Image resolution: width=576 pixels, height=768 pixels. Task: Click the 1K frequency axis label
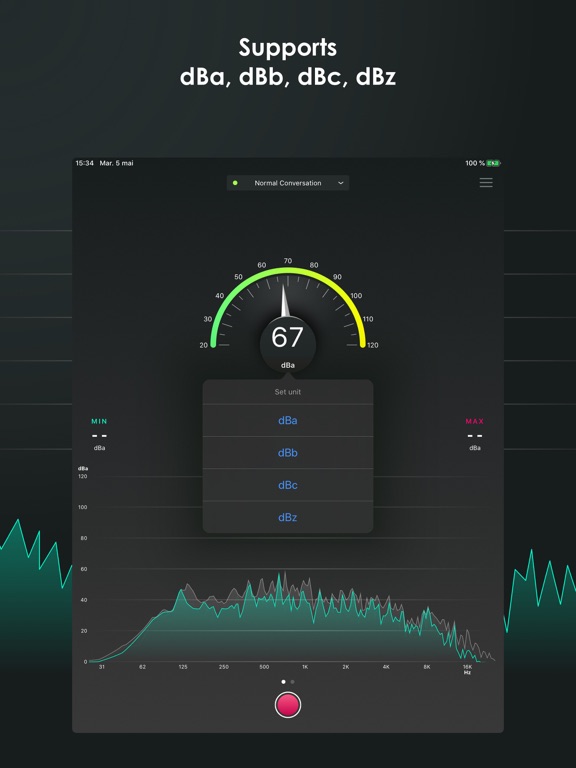tap(305, 667)
